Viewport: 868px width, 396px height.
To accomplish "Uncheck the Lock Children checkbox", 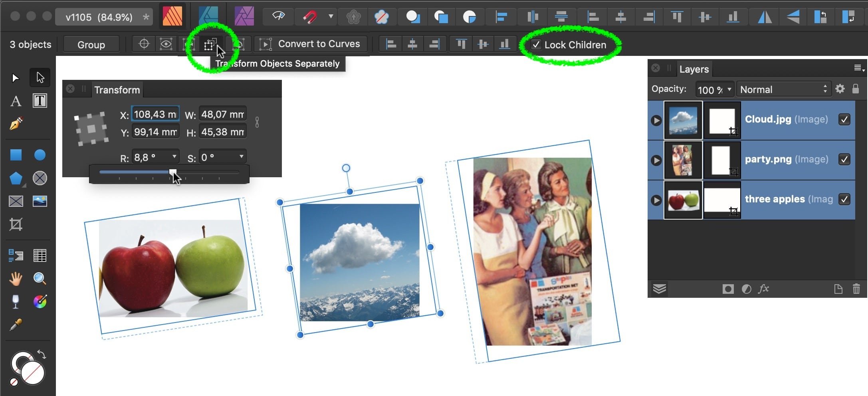I will [x=536, y=45].
